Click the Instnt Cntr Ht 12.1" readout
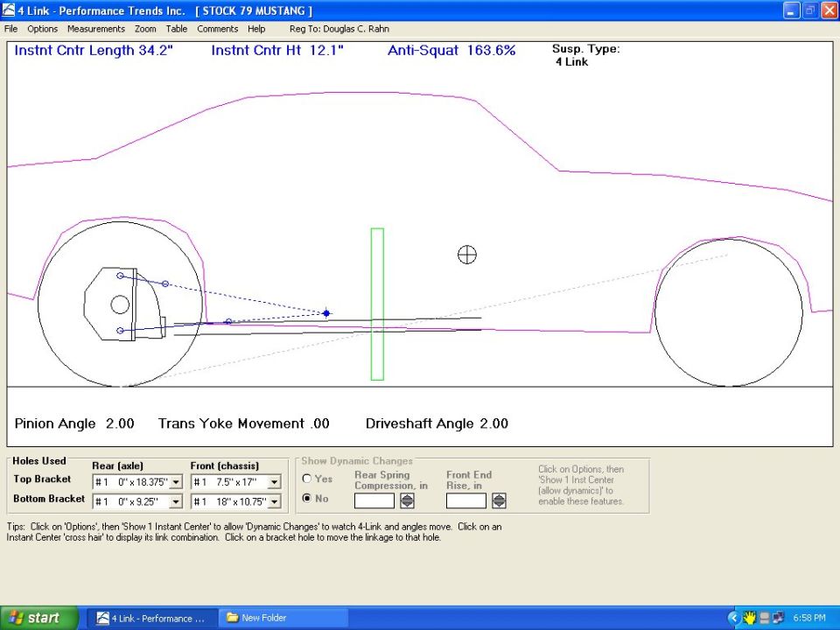 click(277, 51)
